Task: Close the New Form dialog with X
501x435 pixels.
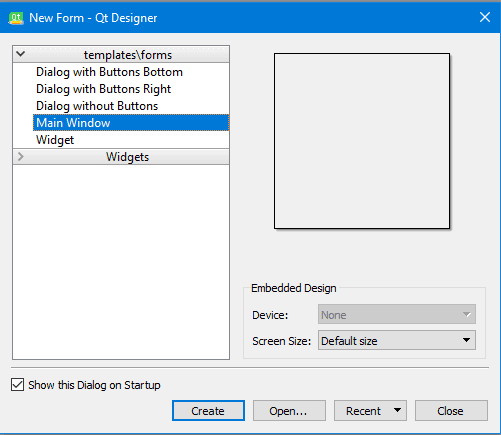Action: (x=485, y=17)
